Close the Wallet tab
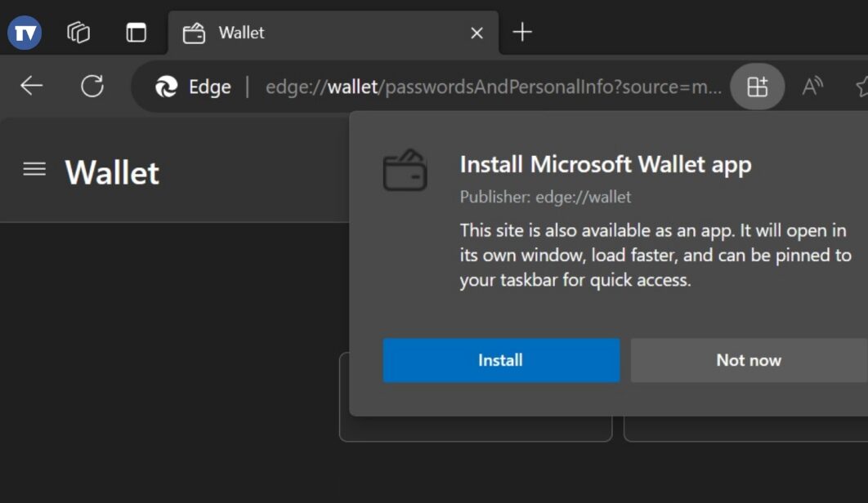The width and height of the screenshot is (868, 503). click(x=477, y=33)
